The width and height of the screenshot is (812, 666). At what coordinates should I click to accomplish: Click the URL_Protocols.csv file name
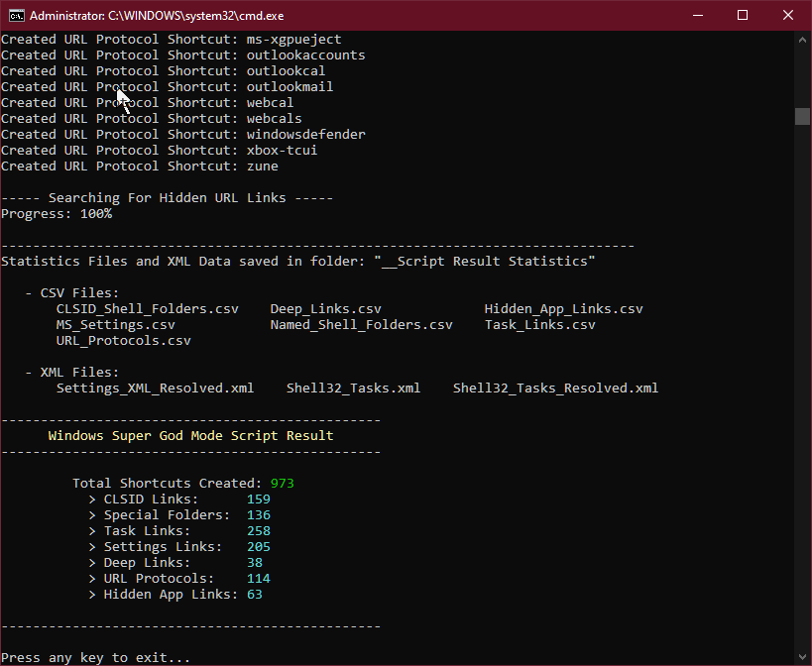coord(123,341)
